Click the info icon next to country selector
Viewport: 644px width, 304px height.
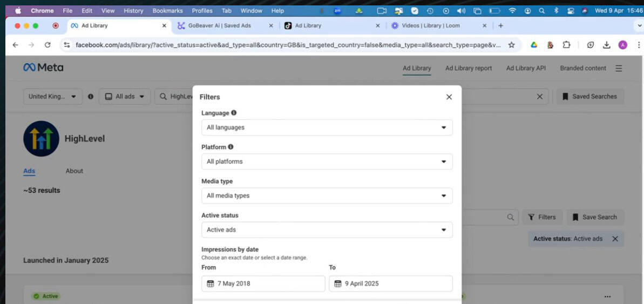(91, 97)
